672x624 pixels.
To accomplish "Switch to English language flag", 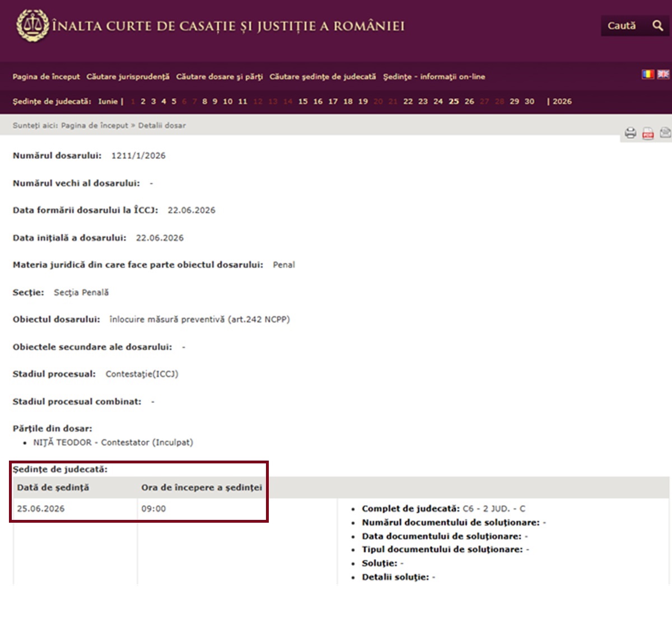I will (x=663, y=74).
